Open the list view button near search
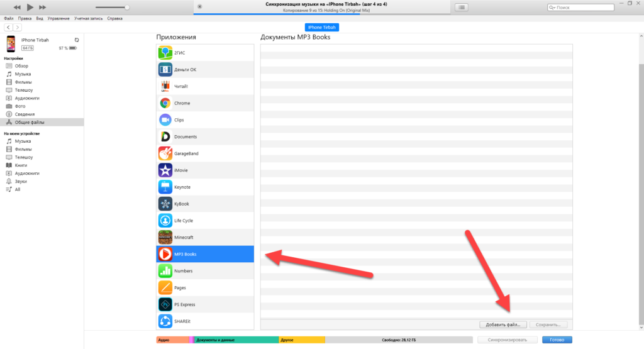Screen dimensions: 644x349 pyautogui.click(x=462, y=8)
